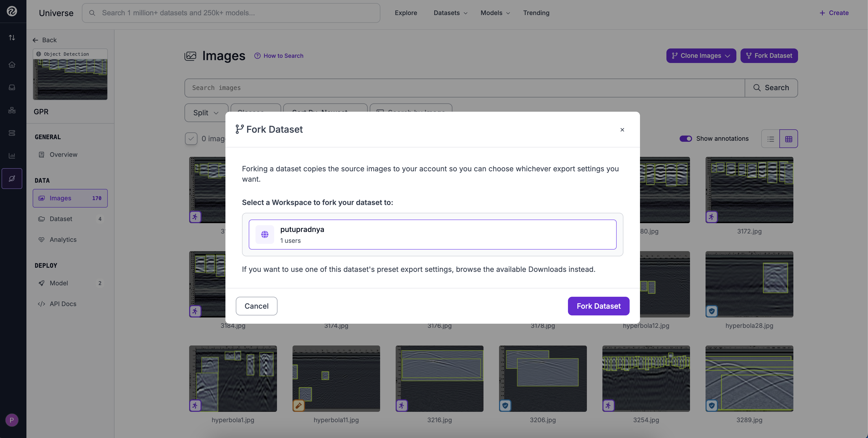Click the shield badge on 3206.jpg
868x438 pixels.
(505, 405)
